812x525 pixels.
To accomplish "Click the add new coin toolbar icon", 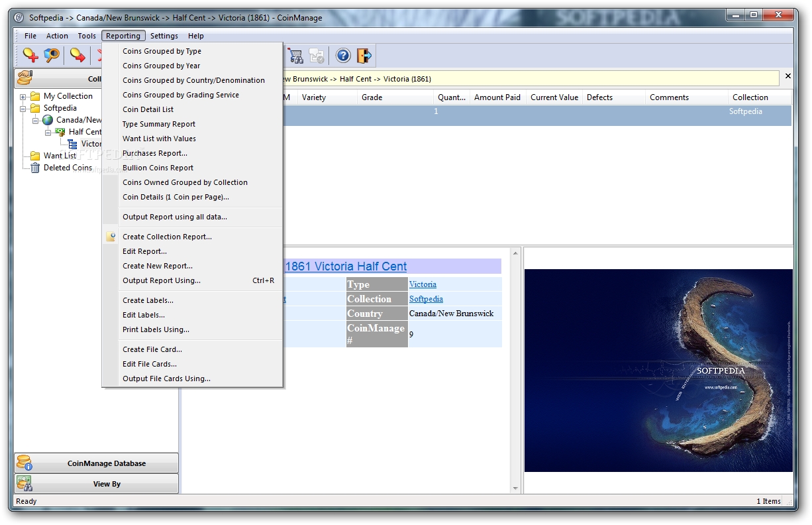I will pos(30,56).
